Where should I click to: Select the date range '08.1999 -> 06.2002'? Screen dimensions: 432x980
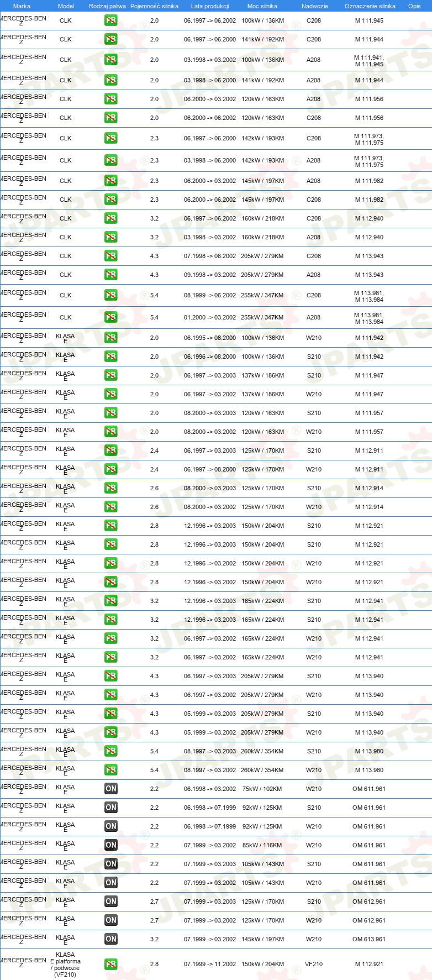(x=210, y=295)
